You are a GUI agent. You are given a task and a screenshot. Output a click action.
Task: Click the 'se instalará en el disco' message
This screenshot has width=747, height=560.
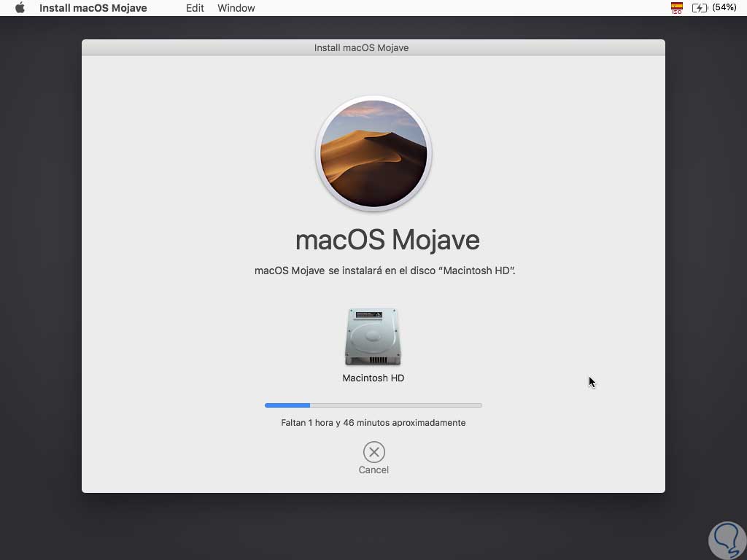[385, 271]
